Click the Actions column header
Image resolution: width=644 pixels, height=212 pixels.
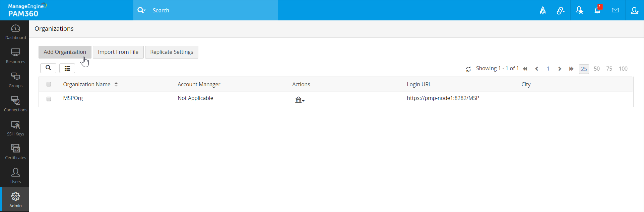301,84
